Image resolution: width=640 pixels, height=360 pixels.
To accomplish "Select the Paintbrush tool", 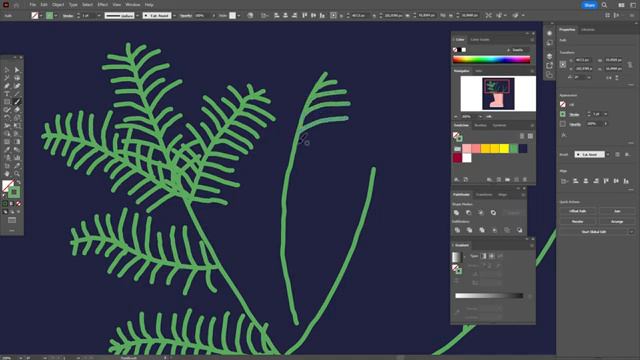I will tap(17, 102).
